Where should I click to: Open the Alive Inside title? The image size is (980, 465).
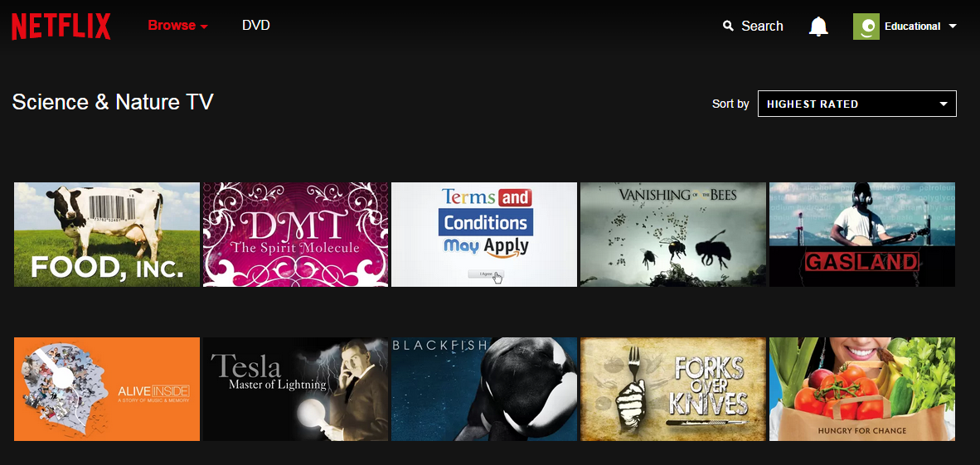[x=107, y=389]
